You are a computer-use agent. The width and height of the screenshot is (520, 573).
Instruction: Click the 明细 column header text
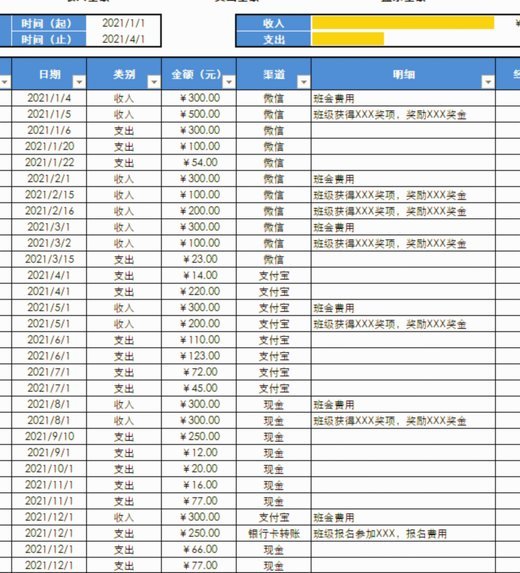coord(403,75)
